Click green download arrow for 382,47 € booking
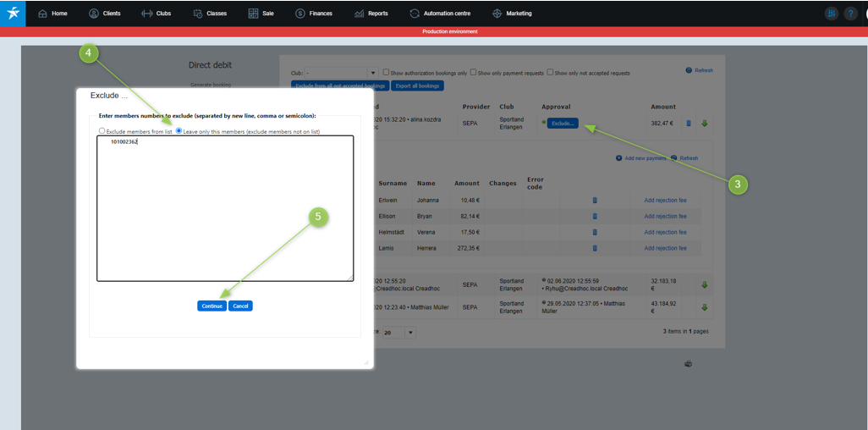Viewport: 868px width, 430px height. coord(705,124)
